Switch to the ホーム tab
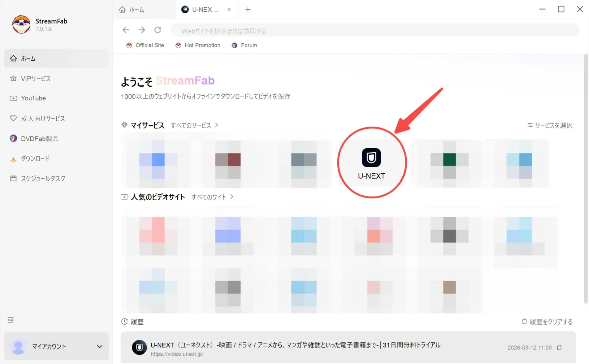 click(x=144, y=9)
